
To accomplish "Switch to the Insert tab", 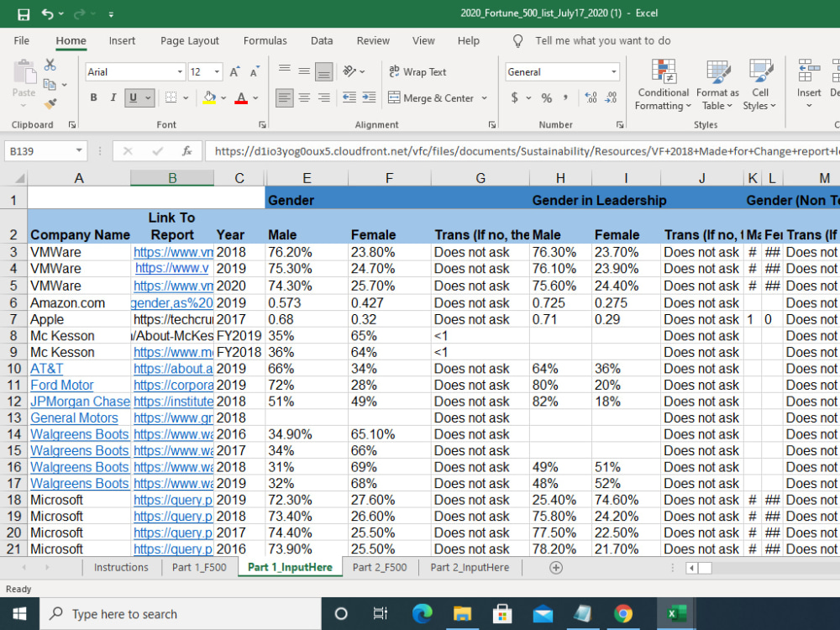I will (x=122, y=40).
